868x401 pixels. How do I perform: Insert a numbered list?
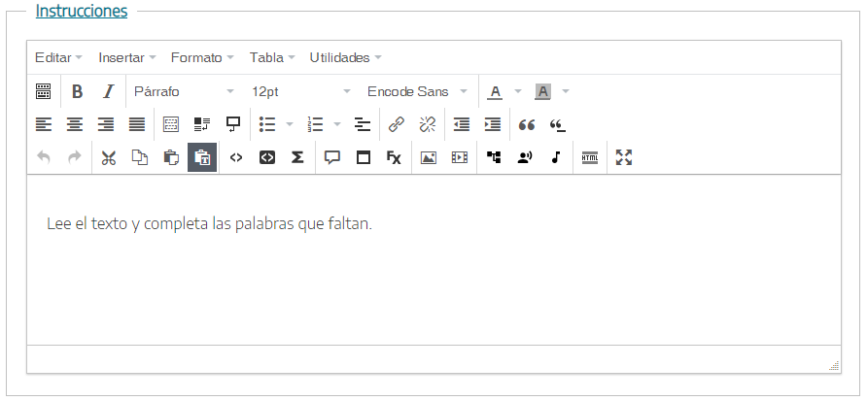(316, 124)
